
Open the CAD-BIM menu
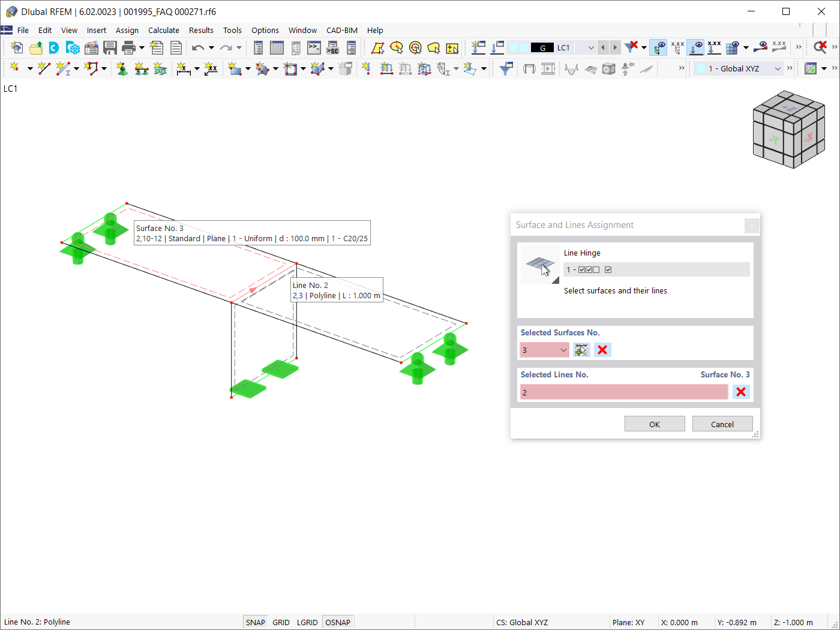342,30
